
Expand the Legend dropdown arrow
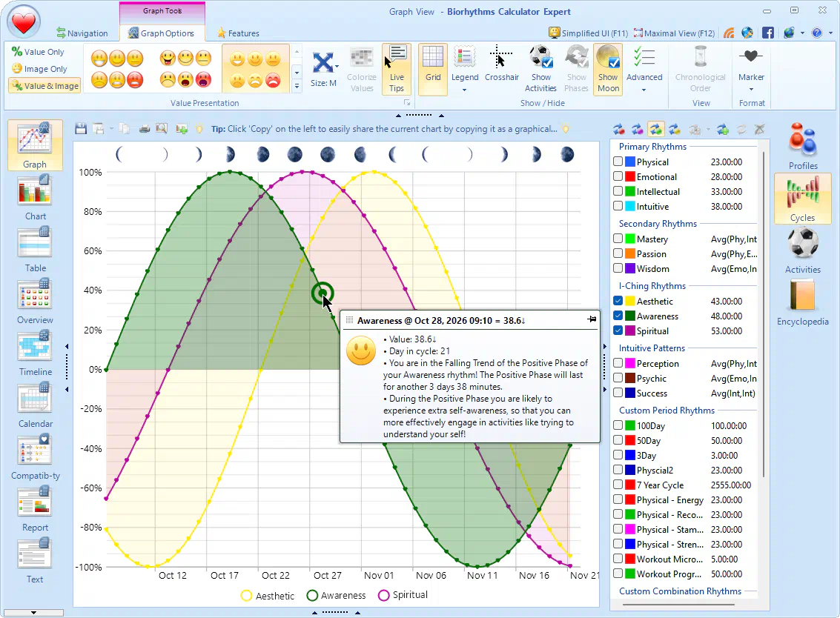pos(464,90)
